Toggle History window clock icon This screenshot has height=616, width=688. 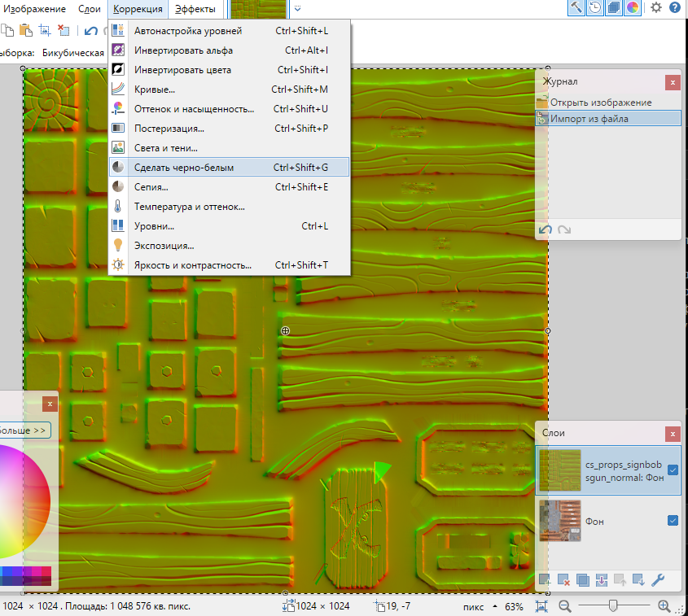[595, 7]
